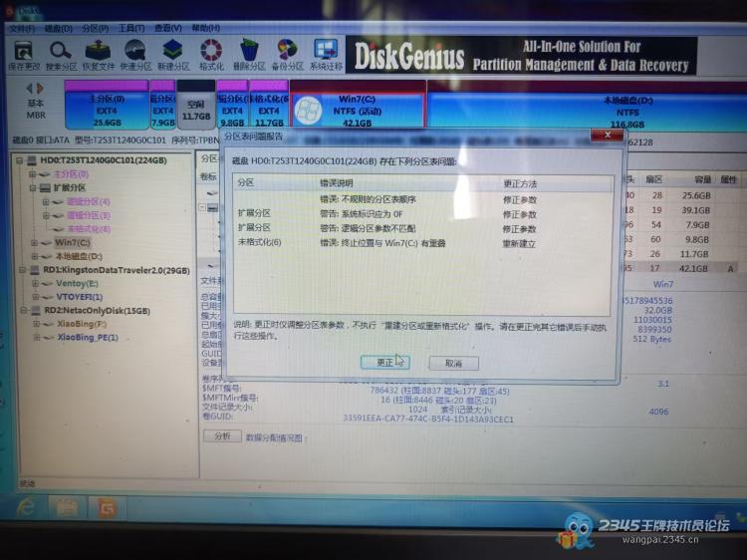
Task: Click the 取消 (cancel) button in dialog
Action: pos(453,364)
